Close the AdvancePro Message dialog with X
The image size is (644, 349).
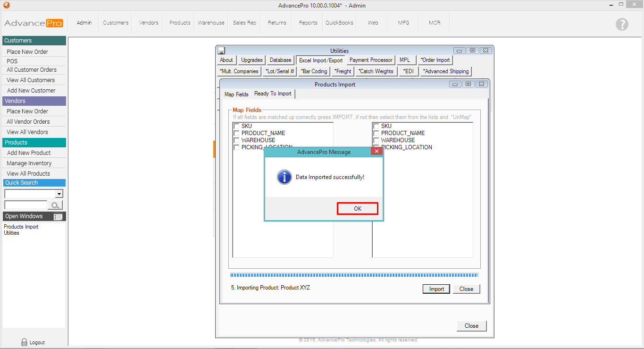[x=376, y=152]
